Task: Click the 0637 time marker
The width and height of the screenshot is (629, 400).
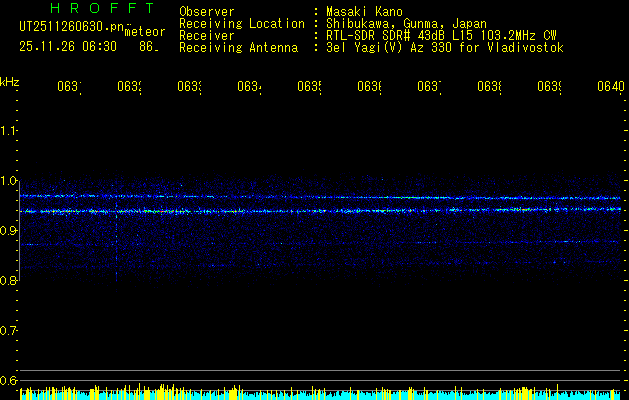Action: pyautogui.click(x=429, y=86)
